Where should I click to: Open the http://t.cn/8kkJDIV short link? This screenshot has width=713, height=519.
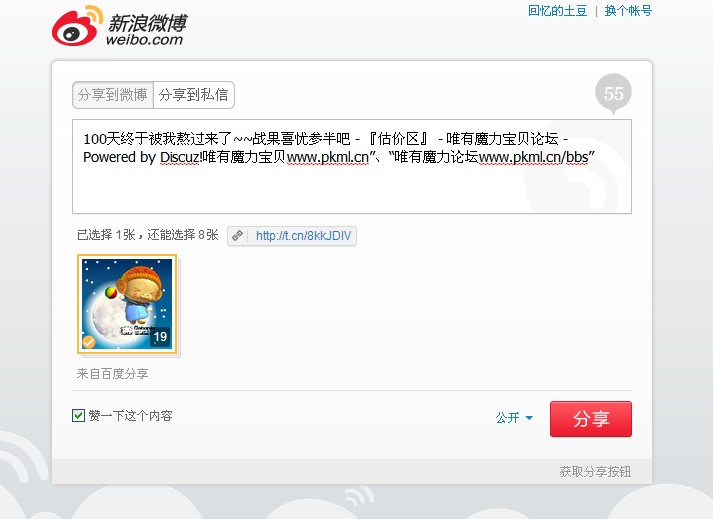pos(303,236)
